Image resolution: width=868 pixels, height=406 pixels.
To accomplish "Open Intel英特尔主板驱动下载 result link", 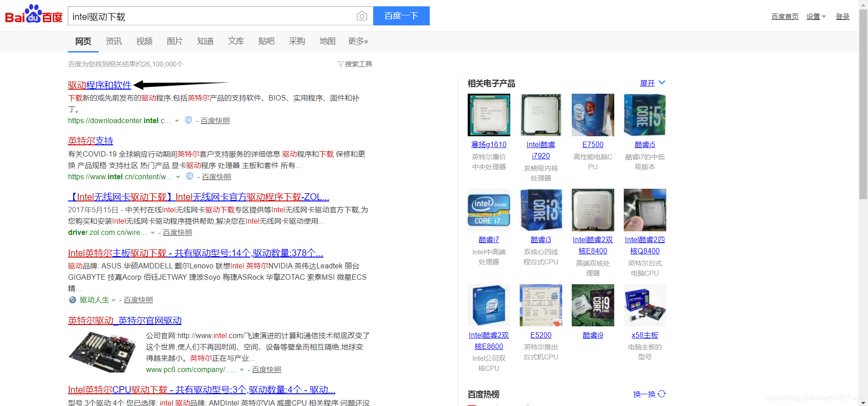I will click(x=195, y=253).
